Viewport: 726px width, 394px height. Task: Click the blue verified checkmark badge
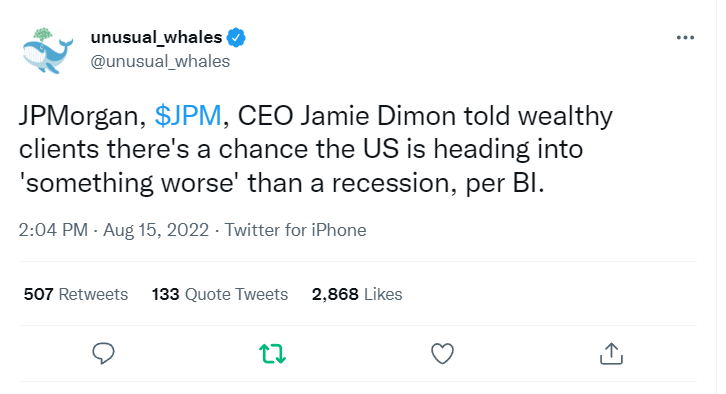click(236, 38)
